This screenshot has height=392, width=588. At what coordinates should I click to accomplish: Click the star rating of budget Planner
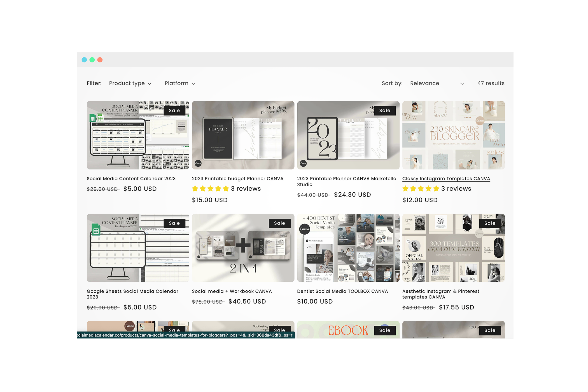coord(211,189)
